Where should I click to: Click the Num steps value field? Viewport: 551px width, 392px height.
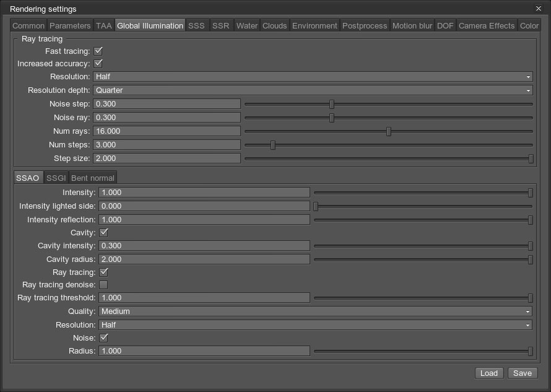(x=167, y=145)
